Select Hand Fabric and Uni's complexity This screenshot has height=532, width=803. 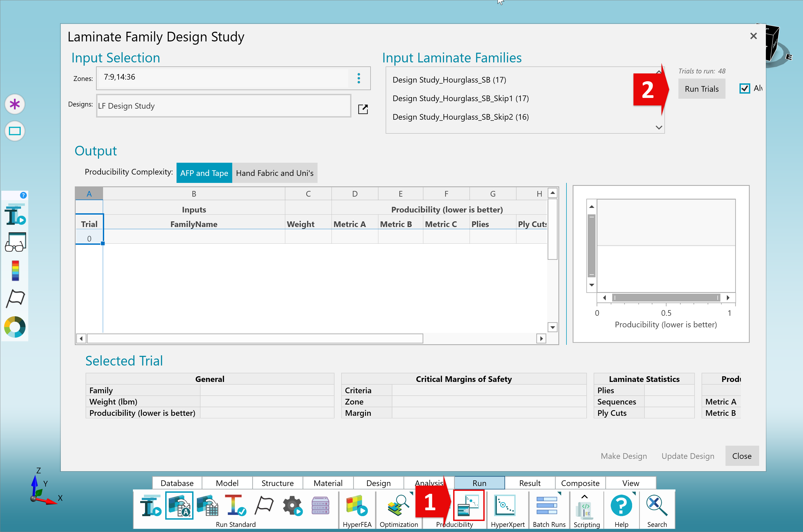(x=274, y=173)
